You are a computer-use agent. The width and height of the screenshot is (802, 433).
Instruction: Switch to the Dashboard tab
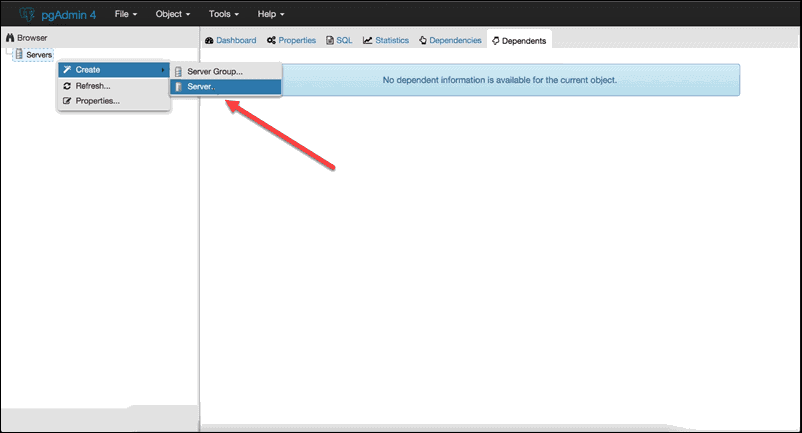[230, 40]
